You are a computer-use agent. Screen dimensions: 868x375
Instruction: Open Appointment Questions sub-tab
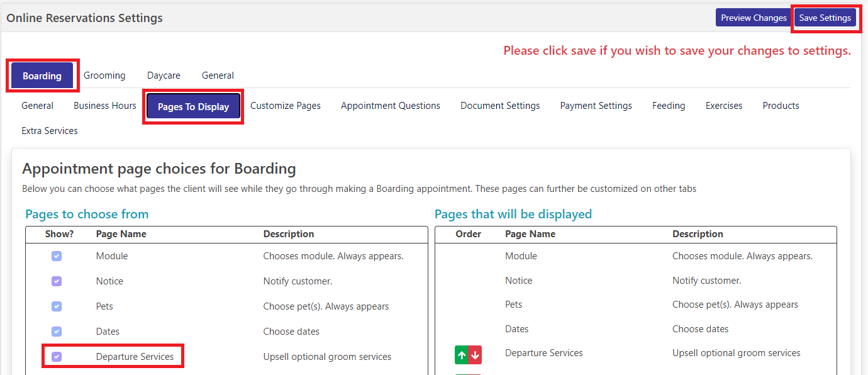point(391,106)
